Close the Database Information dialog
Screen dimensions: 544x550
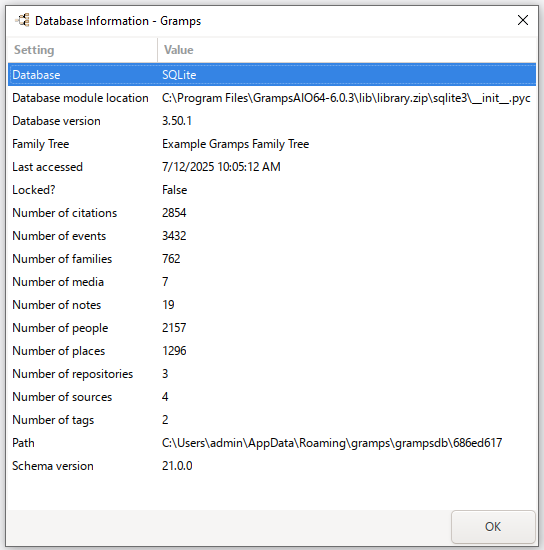(523, 20)
